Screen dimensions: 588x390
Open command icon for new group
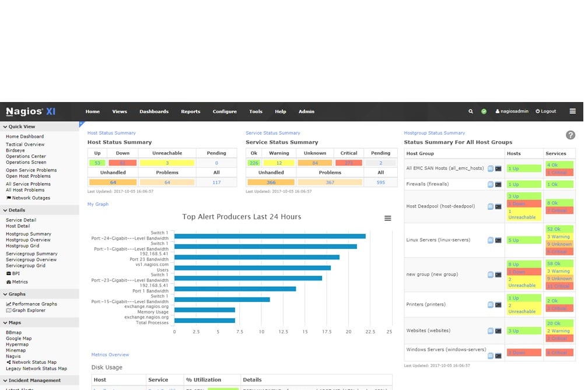point(498,275)
